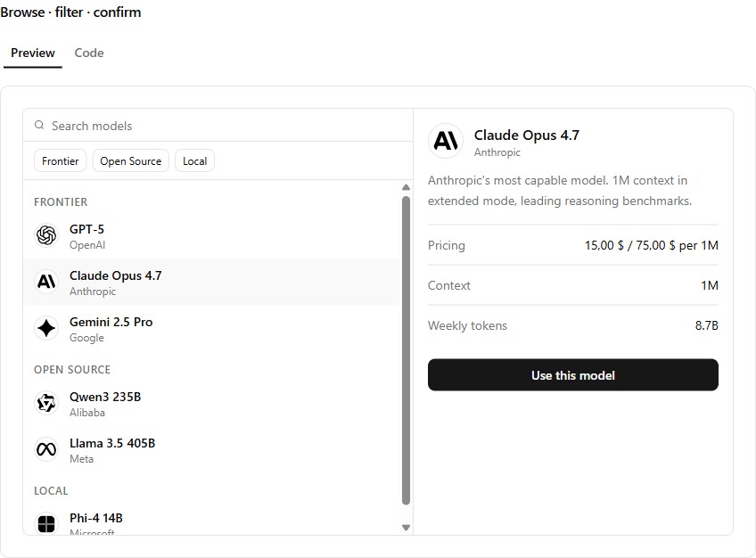This screenshot has height=558, width=756.
Task: Click the Alibaba Qwen logo icon
Action: click(46, 403)
